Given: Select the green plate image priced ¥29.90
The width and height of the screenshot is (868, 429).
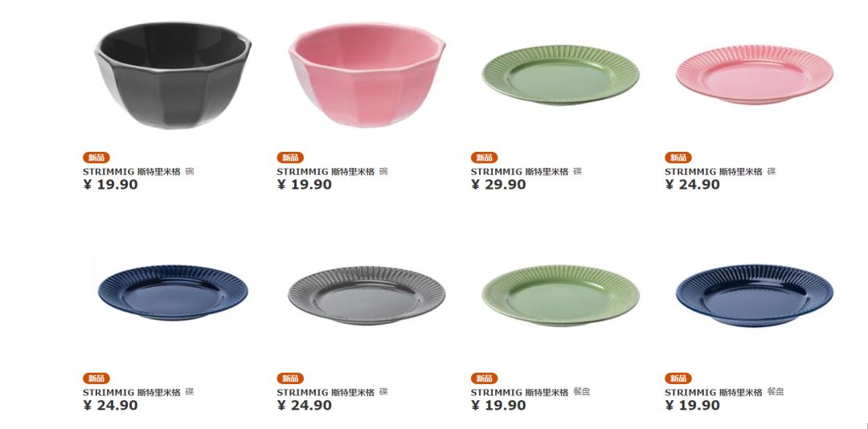Looking at the screenshot, I should click(x=560, y=75).
